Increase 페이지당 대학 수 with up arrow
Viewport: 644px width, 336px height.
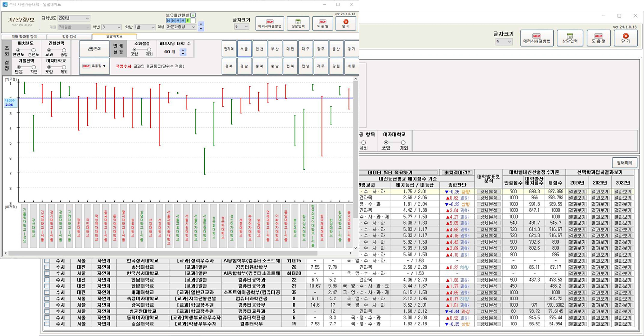tap(183, 50)
